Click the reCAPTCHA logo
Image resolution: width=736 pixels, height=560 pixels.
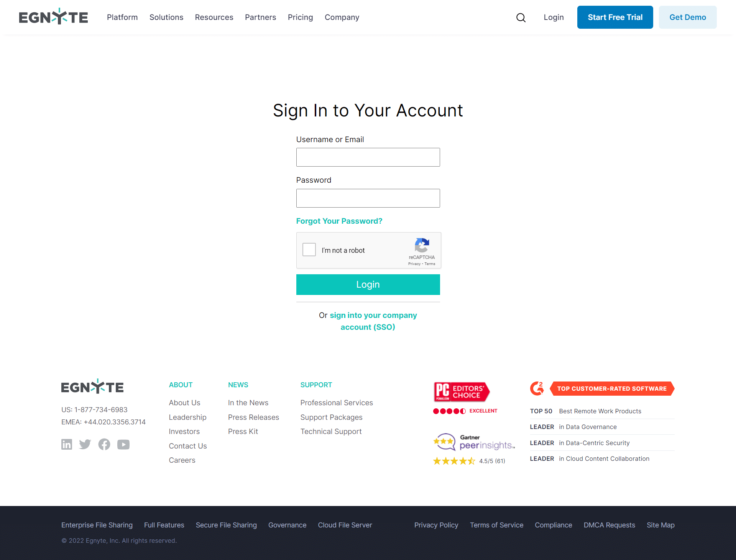click(422, 245)
